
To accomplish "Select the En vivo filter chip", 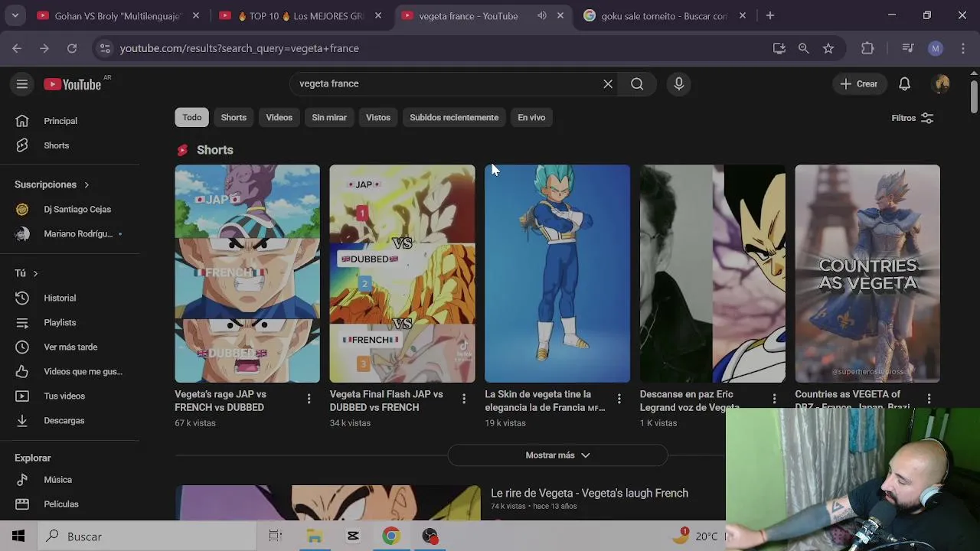I will point(531,117).
